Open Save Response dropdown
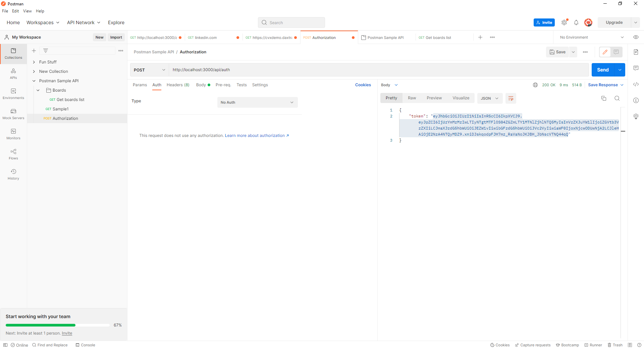Image resolution: width=644 pixels, height=349 pixels. [x=606, y=85]
